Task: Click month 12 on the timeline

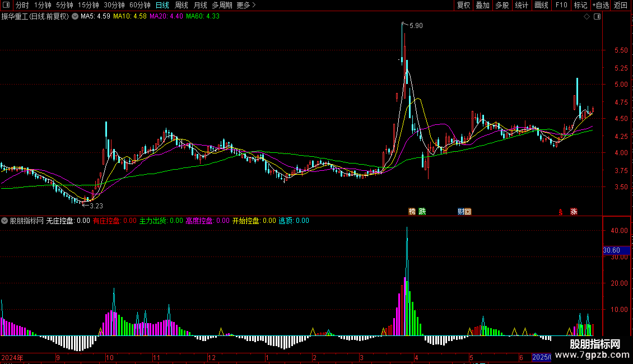Action: click(x=211, y=357)
